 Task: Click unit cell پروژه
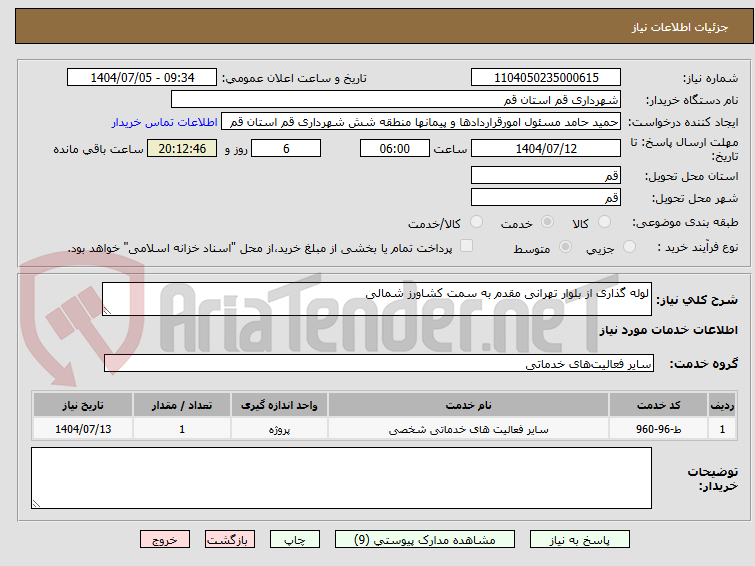(279, 429)
